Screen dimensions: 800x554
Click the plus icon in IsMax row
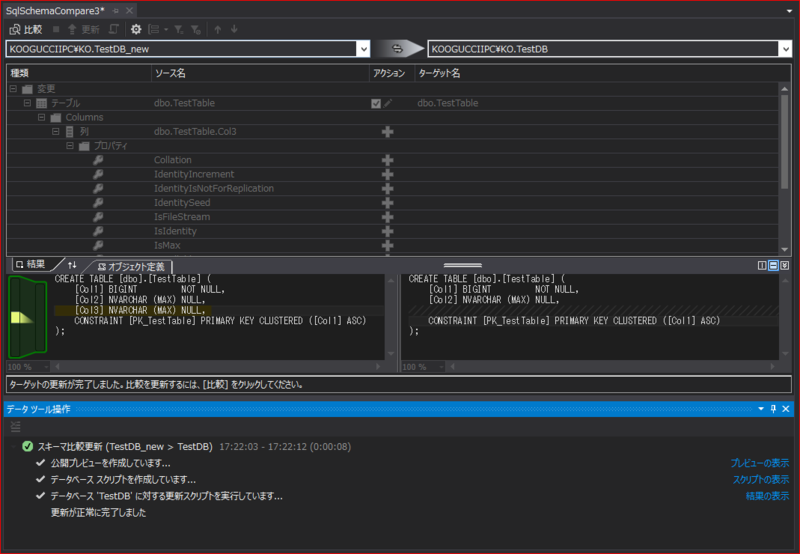coord(388,246)
